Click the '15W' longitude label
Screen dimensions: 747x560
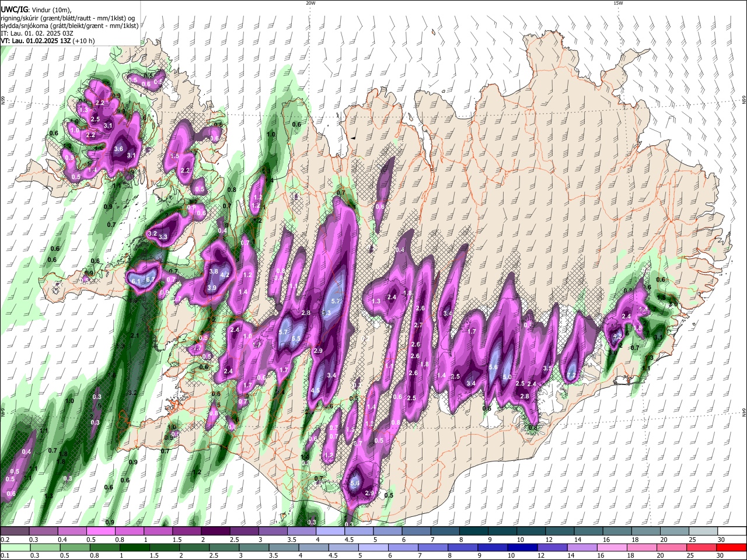pyautogui.click(x=617, y=3)
